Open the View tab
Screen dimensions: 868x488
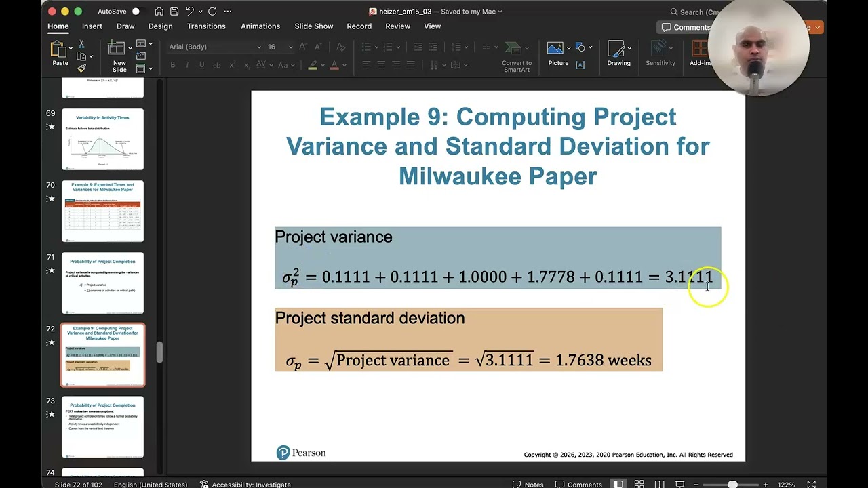(433, 26)
